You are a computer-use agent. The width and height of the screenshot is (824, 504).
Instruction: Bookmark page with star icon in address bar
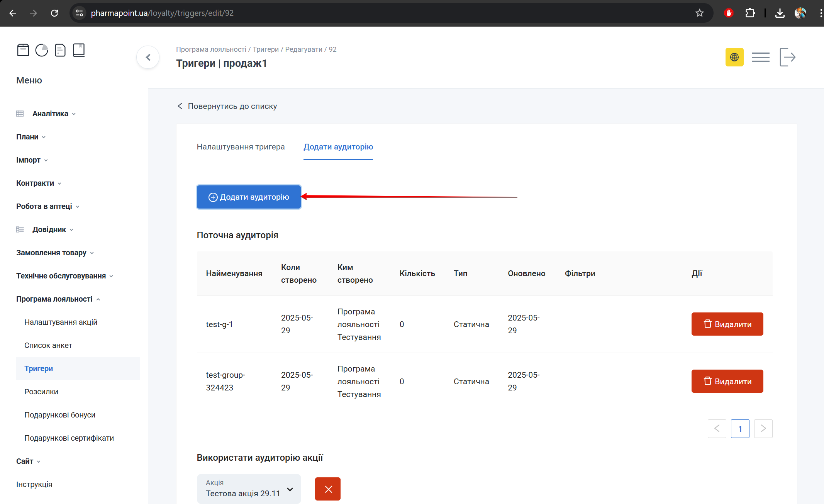699,13
